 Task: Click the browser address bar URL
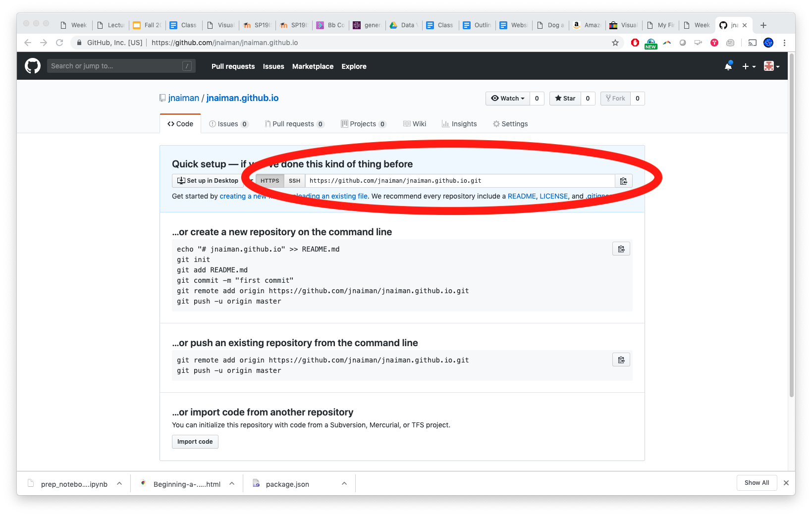(224, 43)
